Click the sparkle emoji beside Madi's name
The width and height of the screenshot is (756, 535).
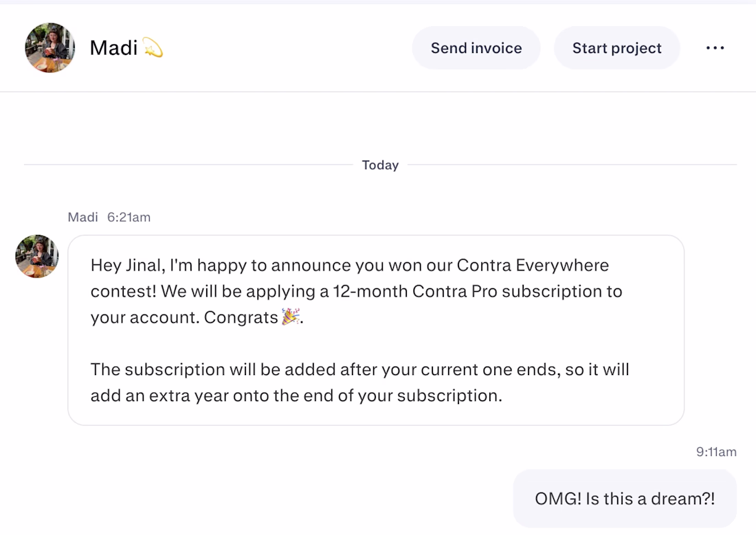click(153, 48)
